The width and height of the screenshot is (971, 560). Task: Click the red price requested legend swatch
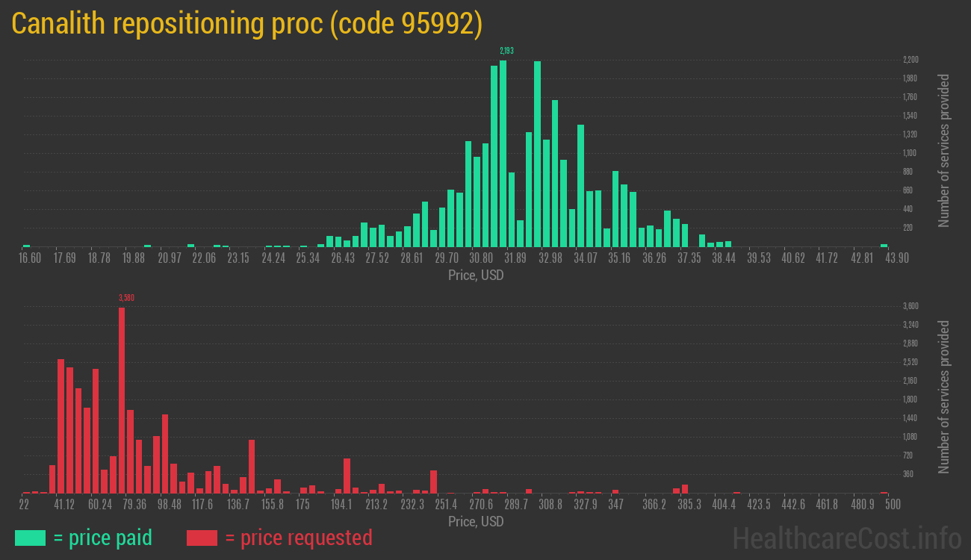tap(202, 538)
